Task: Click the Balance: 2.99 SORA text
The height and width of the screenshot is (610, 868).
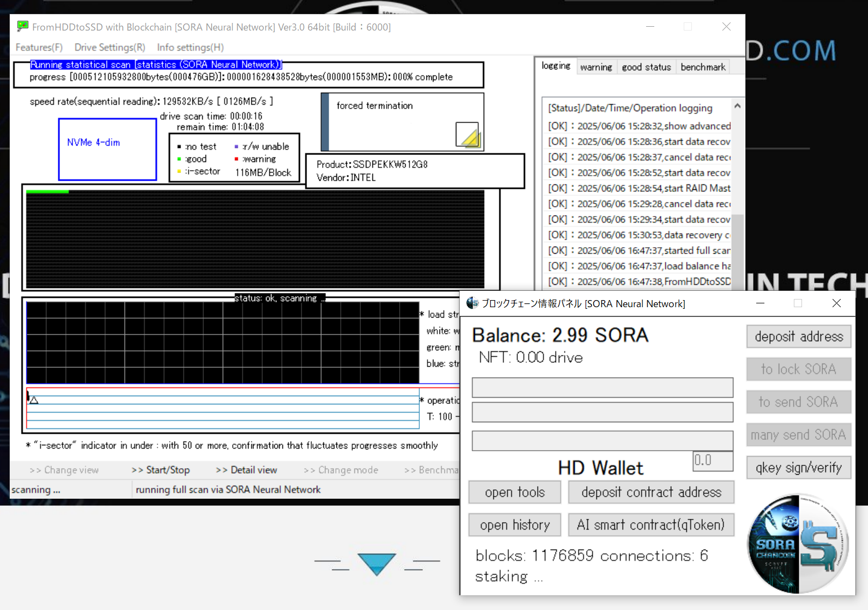Action: pos(560,335)
